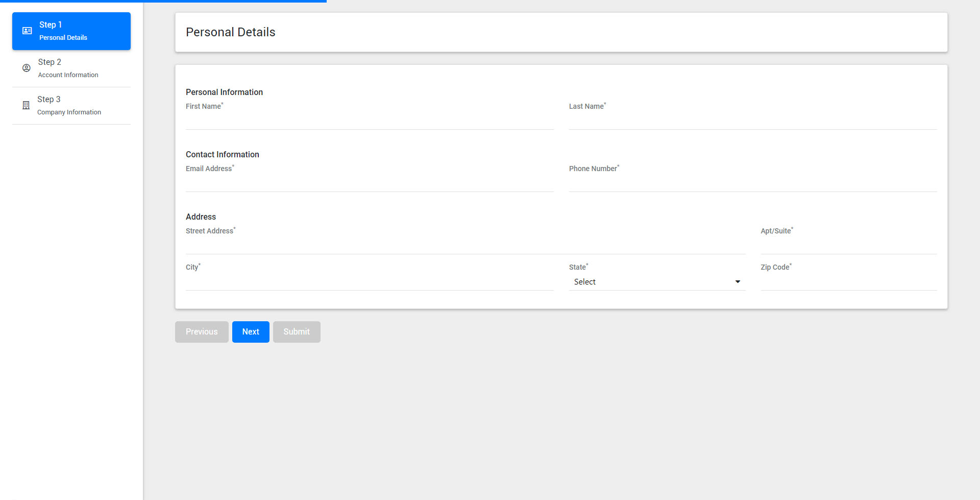980x500 pixels.
Task: Click into the Email Address field
Action: tap(370, 183)
